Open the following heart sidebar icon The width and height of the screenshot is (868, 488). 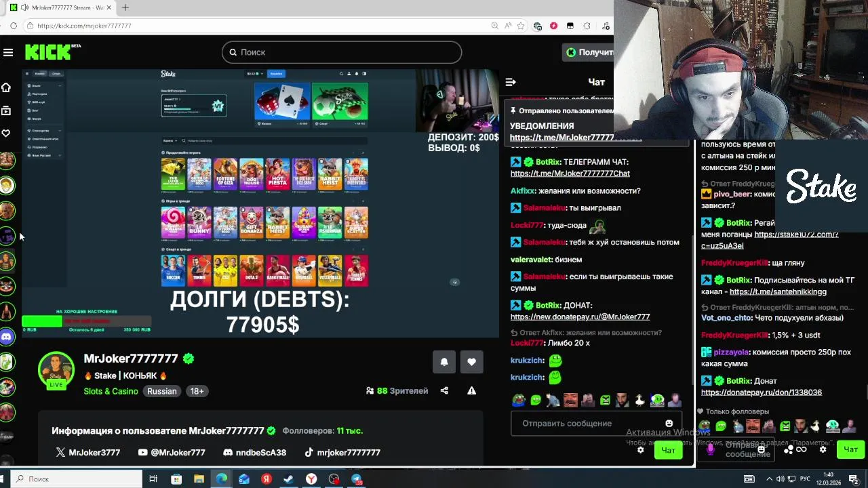point(6,133)
